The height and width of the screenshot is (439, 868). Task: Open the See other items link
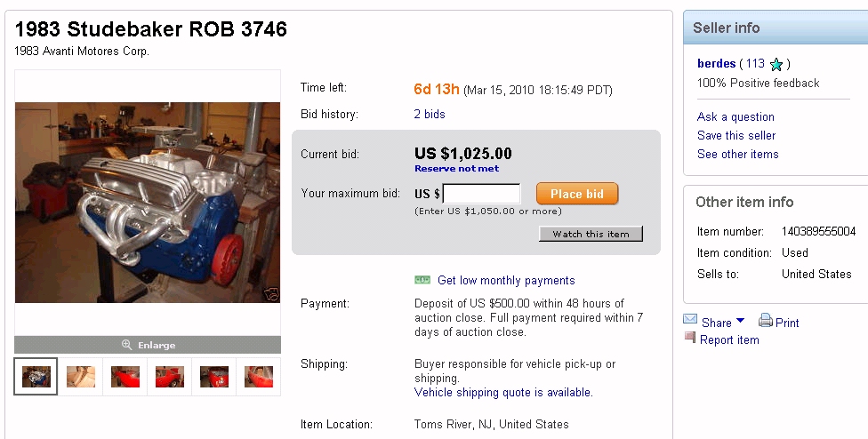[737, 154]
